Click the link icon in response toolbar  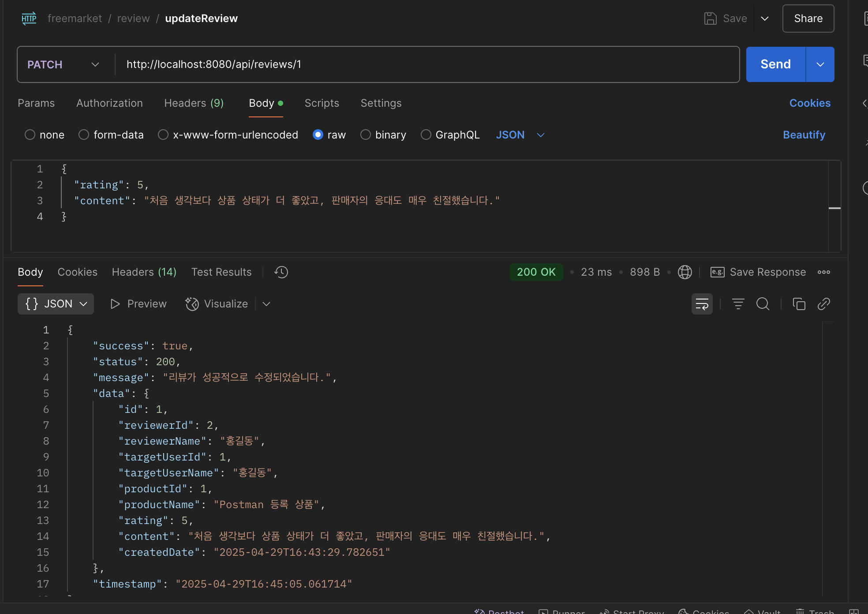823,304
